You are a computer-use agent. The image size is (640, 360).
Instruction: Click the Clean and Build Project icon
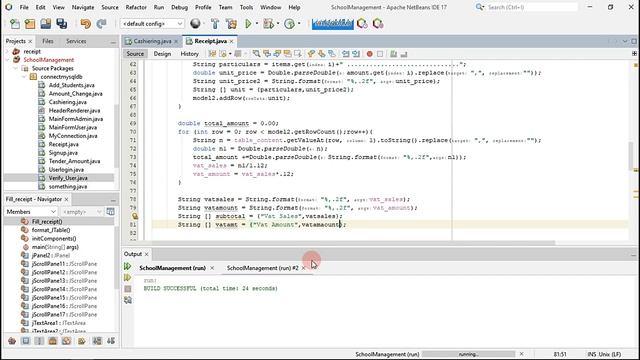pyautogui.click(x=231, y=24)
